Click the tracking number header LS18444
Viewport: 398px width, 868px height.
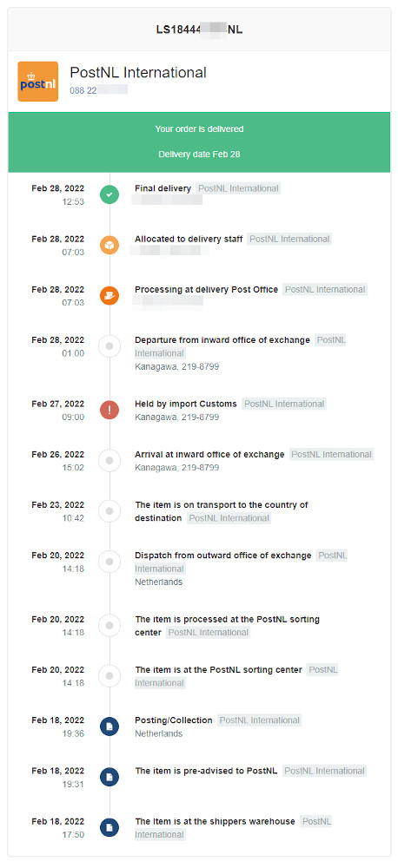point(199,30)
